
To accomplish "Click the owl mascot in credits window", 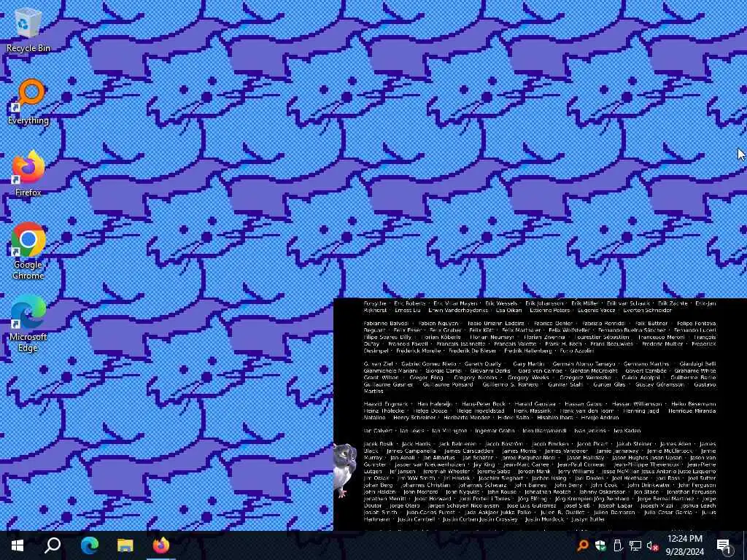I will (x=344, y=470).
